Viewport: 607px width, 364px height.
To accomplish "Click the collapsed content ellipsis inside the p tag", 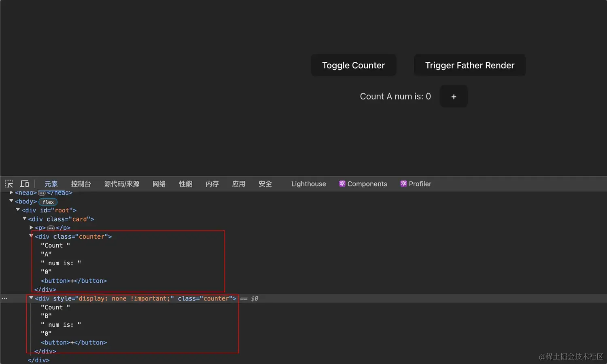I will [51, 228].
